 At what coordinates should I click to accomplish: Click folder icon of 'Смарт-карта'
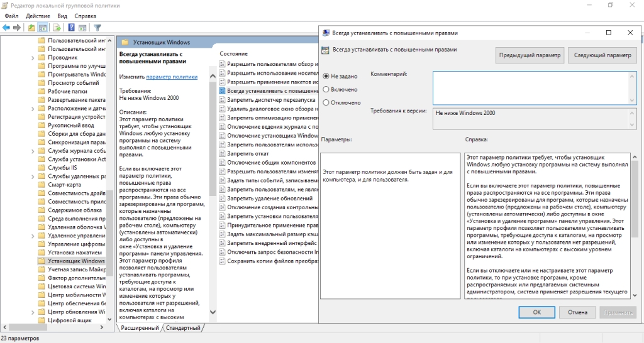pyautogui.click(x=41, y=185)
